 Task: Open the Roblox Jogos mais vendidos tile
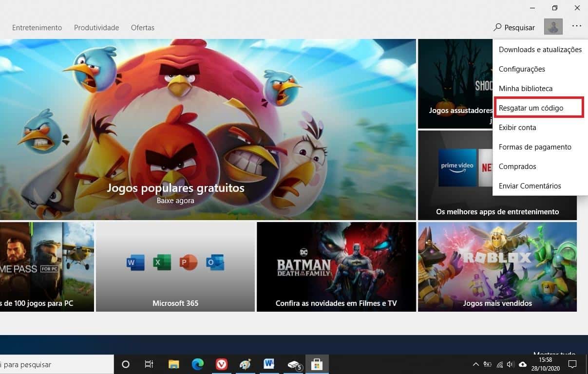(497, 267)
